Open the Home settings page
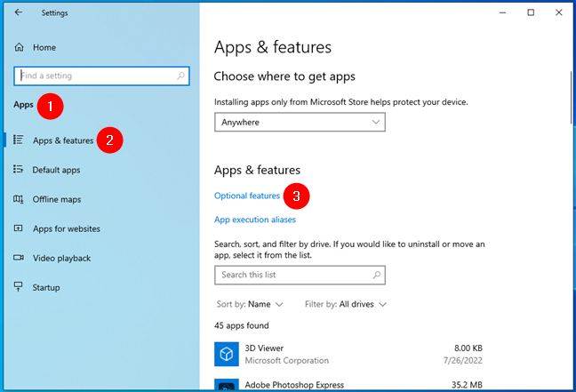This screenshot has width=576, height=392. [x=44, y=47]
